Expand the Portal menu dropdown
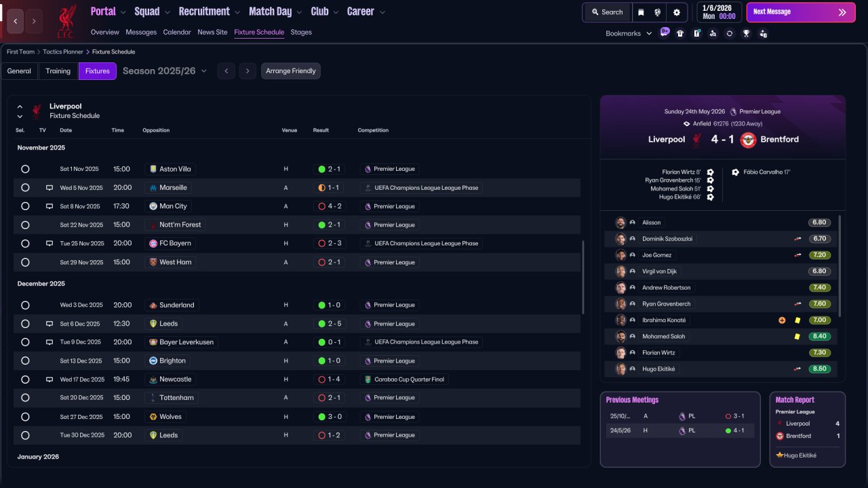The image size is (868, 488). [123, 12]
